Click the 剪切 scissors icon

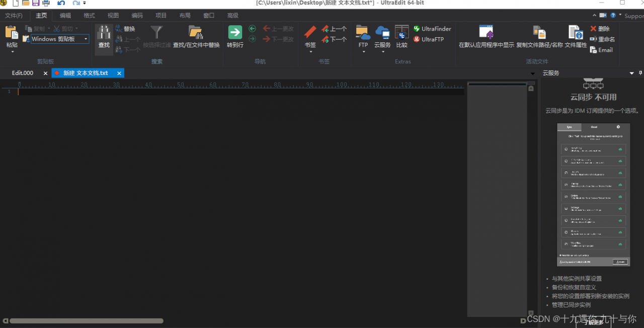(x=56, y=29)
